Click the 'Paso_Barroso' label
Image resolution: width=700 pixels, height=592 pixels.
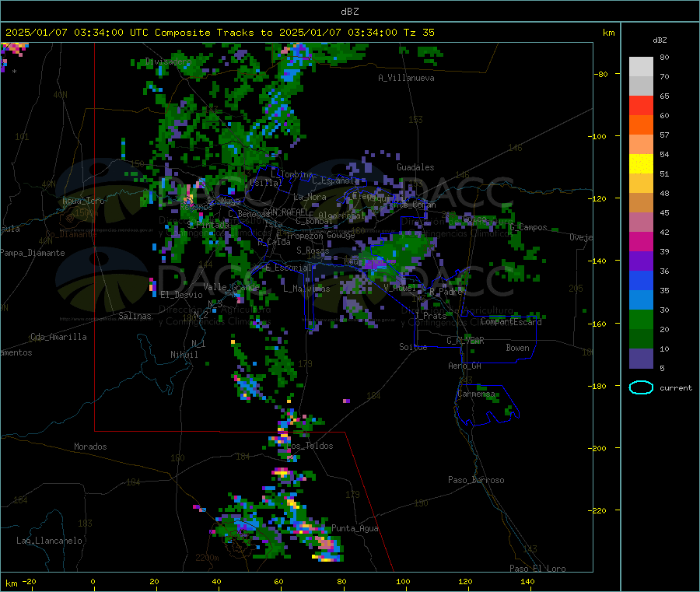point(476,480)
